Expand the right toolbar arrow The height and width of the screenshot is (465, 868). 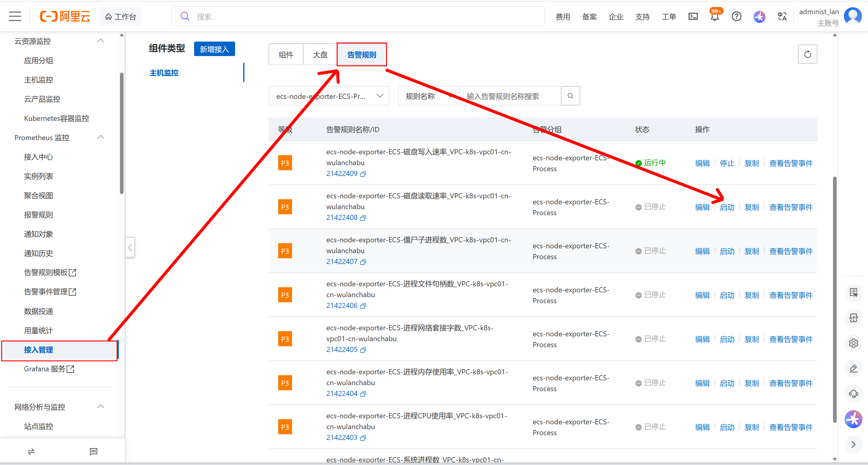coord(853,445)
